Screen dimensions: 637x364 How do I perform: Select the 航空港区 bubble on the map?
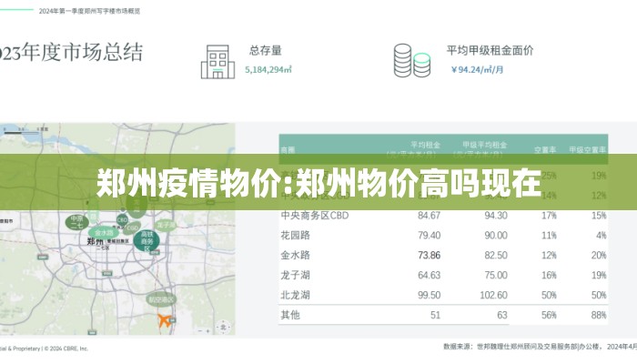(161, 299)
